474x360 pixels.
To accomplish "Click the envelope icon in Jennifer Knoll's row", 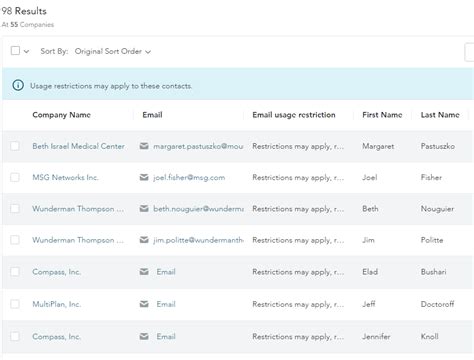I will [x=144, y=336].
